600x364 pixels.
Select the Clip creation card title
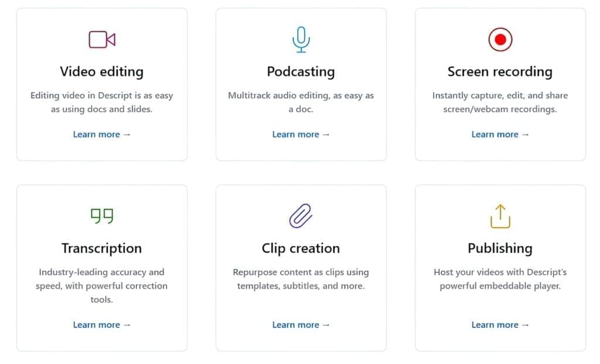point(301,249)
